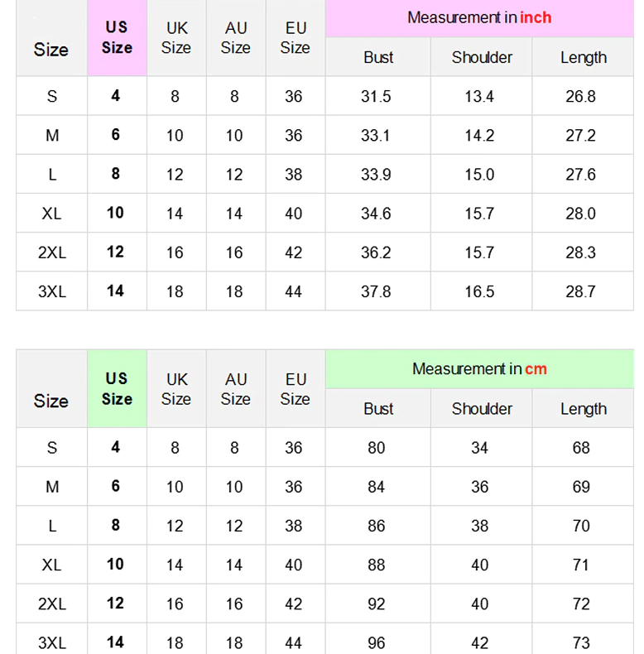The height and width of the screenshot is (654, 644).
Task: Click the 13.4 shoulder measurement cell
Action: click(x=479, y=96)
